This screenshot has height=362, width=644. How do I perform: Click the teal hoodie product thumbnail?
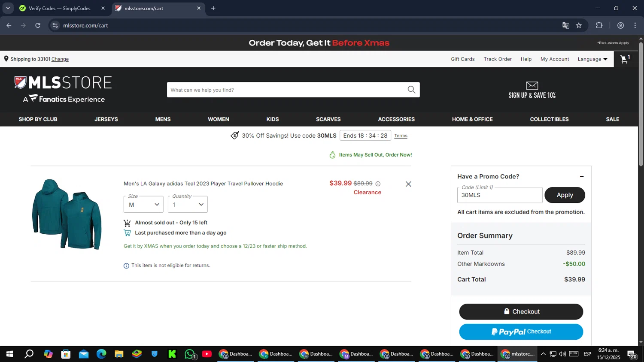(x=67, y=214)
